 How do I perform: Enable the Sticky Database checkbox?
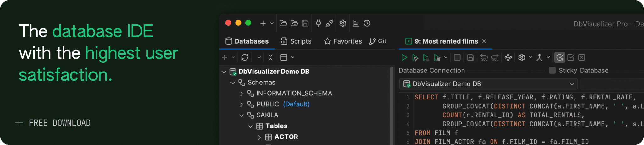552,71
